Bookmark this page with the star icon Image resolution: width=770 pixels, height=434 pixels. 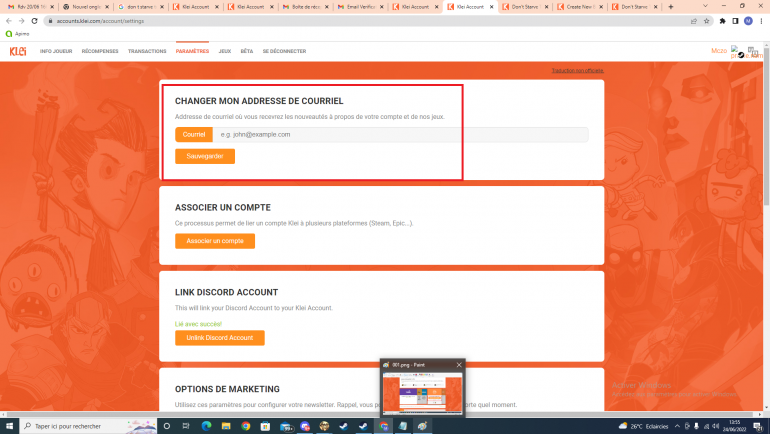707,20
